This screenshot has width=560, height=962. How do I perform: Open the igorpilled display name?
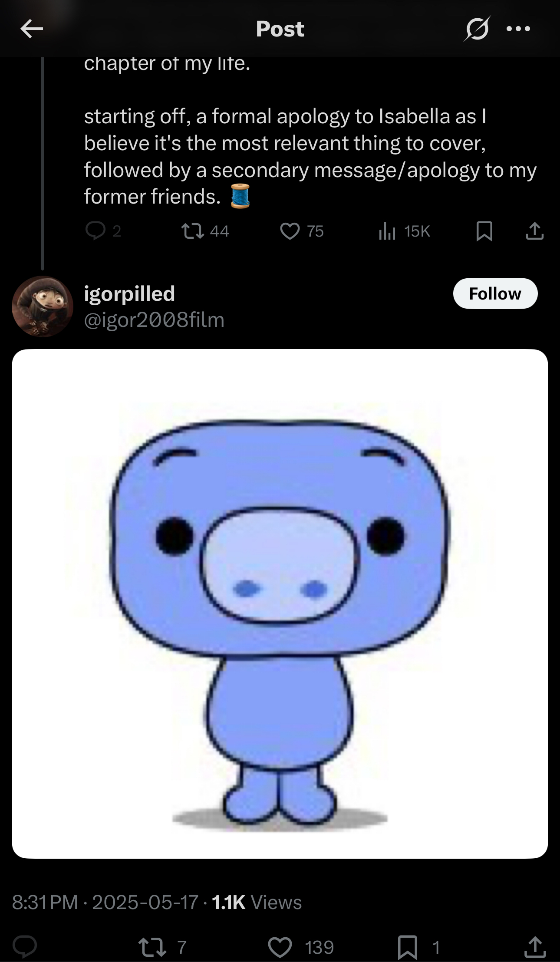pyautogui.click(x=129, y=293)
